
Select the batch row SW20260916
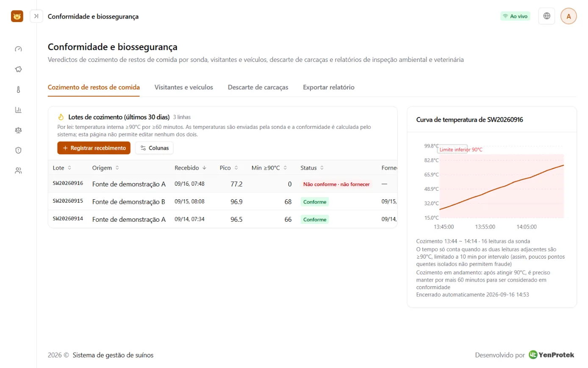pos(223,184)
